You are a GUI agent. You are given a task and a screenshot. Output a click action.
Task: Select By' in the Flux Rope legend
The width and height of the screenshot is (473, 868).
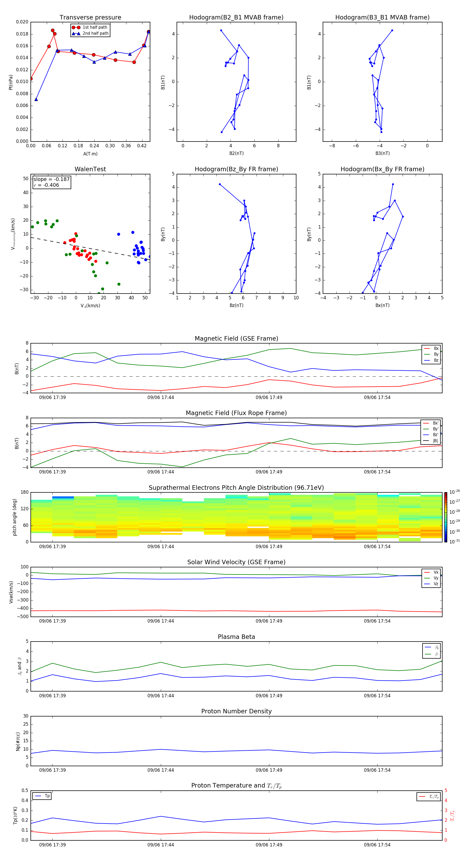(431, 429)
